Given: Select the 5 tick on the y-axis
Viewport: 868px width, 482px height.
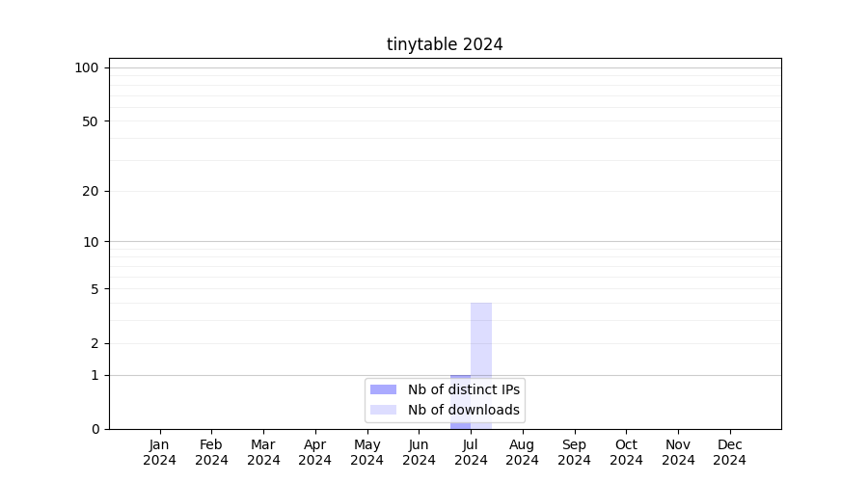Looking at the screenshot, I should (95, 288).
